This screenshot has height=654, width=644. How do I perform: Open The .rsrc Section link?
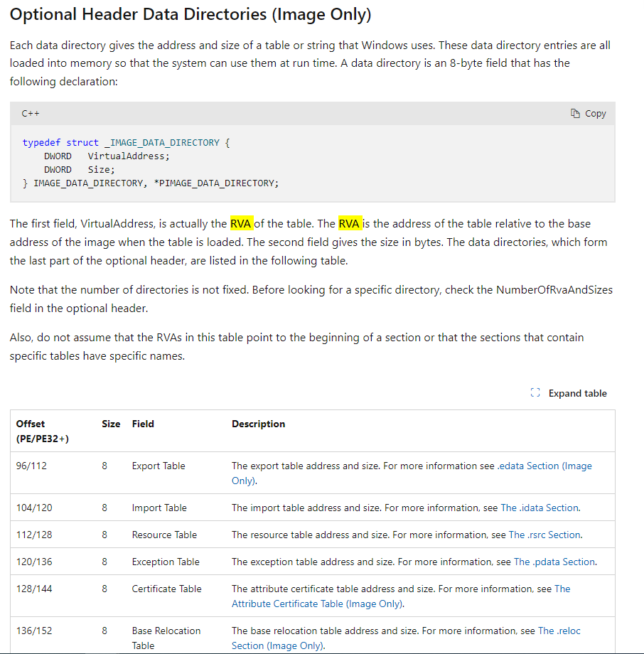click(x=544, y=535)
